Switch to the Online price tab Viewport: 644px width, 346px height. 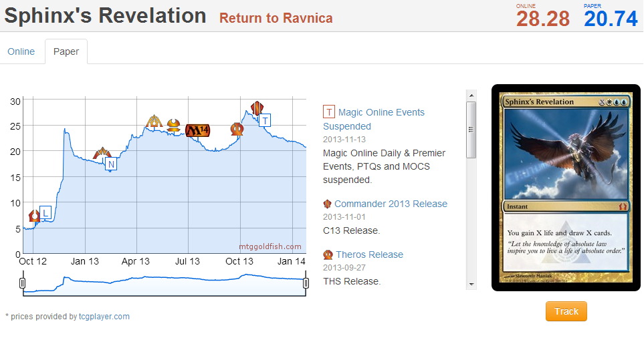pyautogui.click(x=21, y=51)
